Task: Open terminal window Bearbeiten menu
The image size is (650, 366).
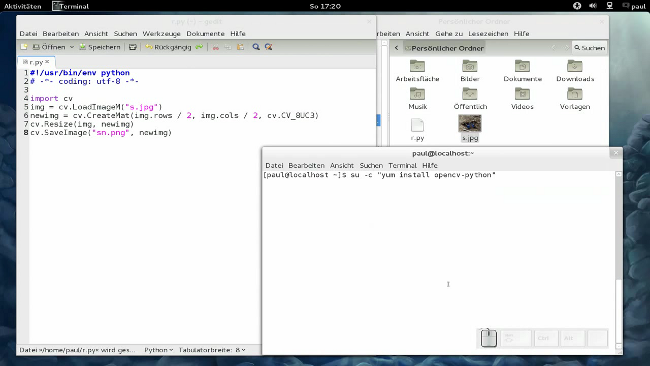Action: 306,165
